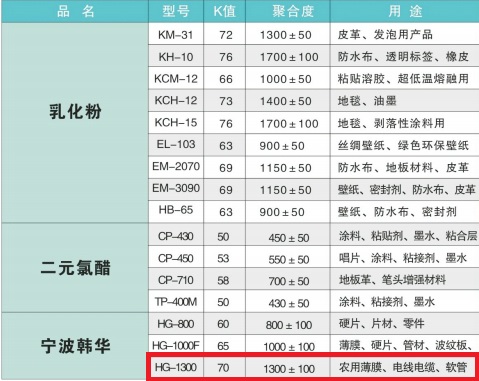Click the 用途 column header

[x=405, y=11]
